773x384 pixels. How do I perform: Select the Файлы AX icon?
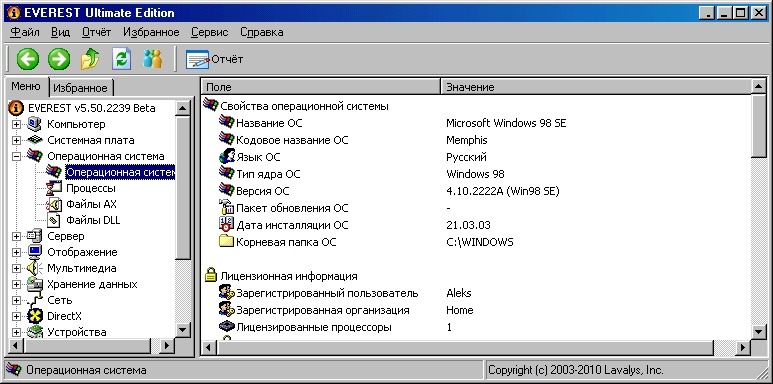point(53,204)
